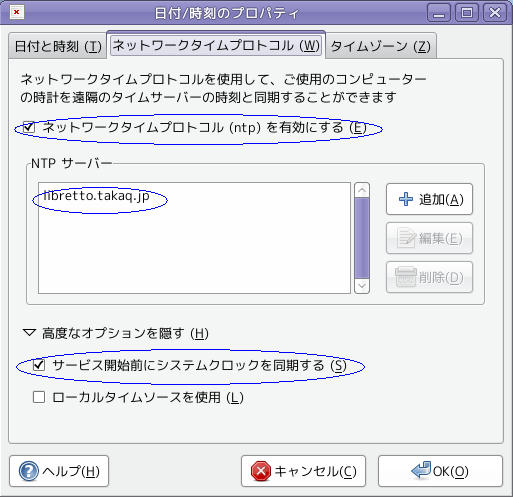Image resolution: width=513 pixels, height=497 pixels.
Task: Click the window menu icon in title bar
Action: click(x=17, y=12)
